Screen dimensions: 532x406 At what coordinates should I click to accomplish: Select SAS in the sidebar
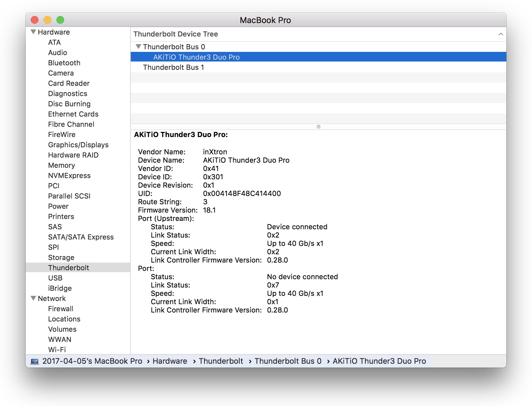click(55, 227)
